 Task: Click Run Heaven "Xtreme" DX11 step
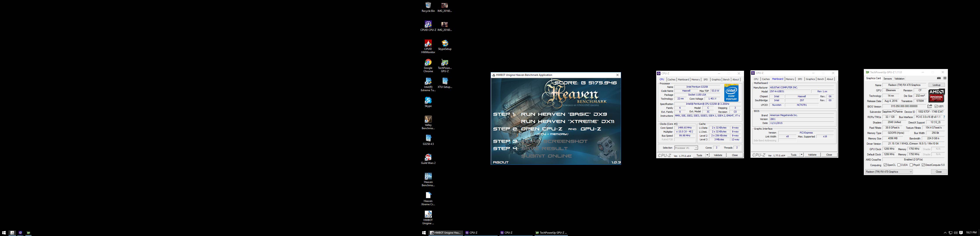[568, 122]
